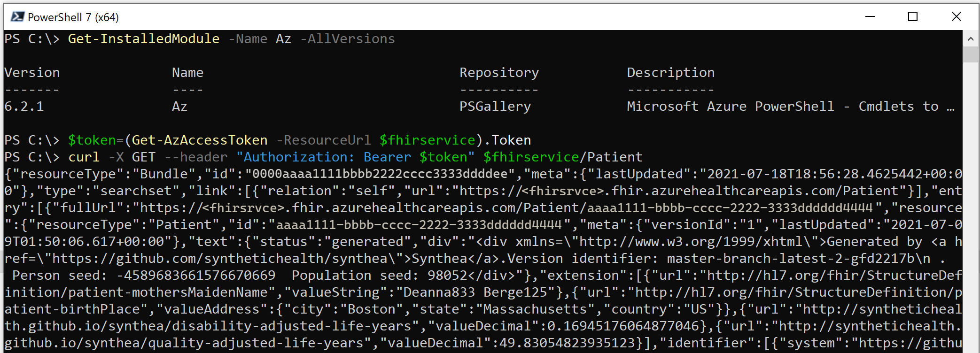Close the PowerShell 7 window

(x=956, y=17)
